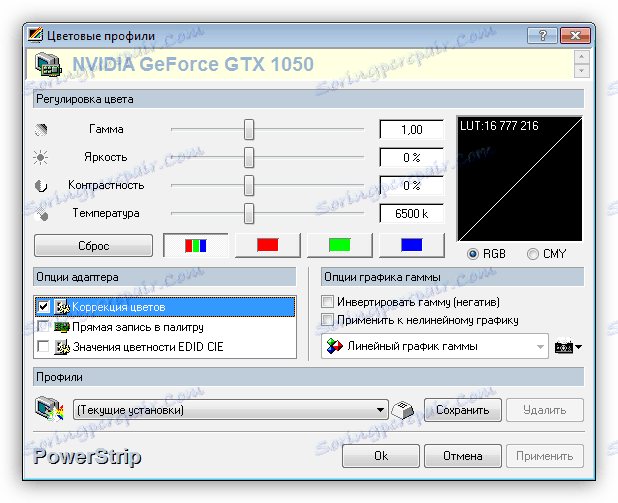Click the monitor profile icon under Профили

[49, 409]
